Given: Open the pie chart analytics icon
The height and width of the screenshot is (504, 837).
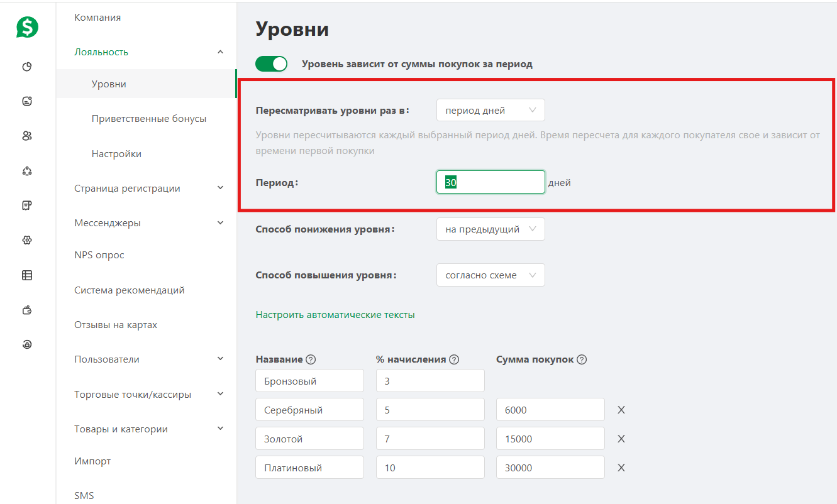Looking at the screenshot, I should coord(27,67).
